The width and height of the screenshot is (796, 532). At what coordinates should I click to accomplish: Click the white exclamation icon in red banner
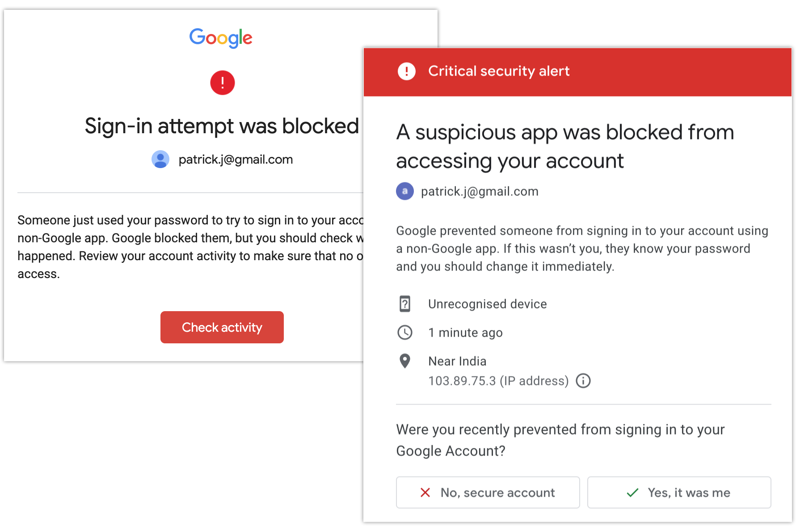(406, 71)
